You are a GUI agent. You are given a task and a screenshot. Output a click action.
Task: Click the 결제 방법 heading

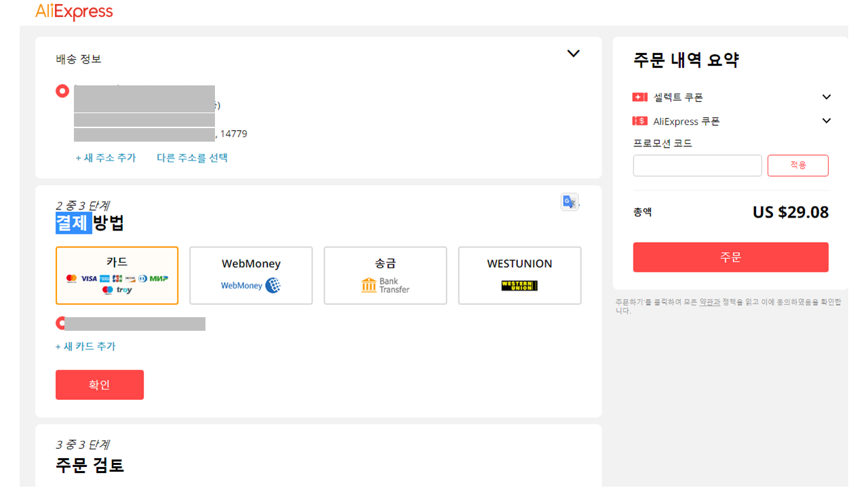(x=90, y=222)
